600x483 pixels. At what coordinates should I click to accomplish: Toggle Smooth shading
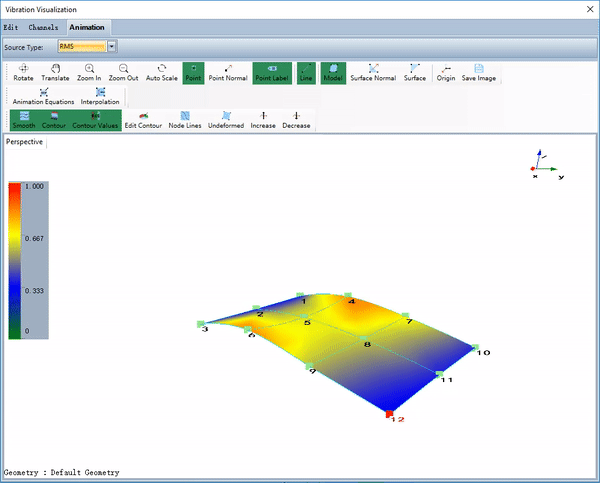pyautogui.click(x=24, y=120)
